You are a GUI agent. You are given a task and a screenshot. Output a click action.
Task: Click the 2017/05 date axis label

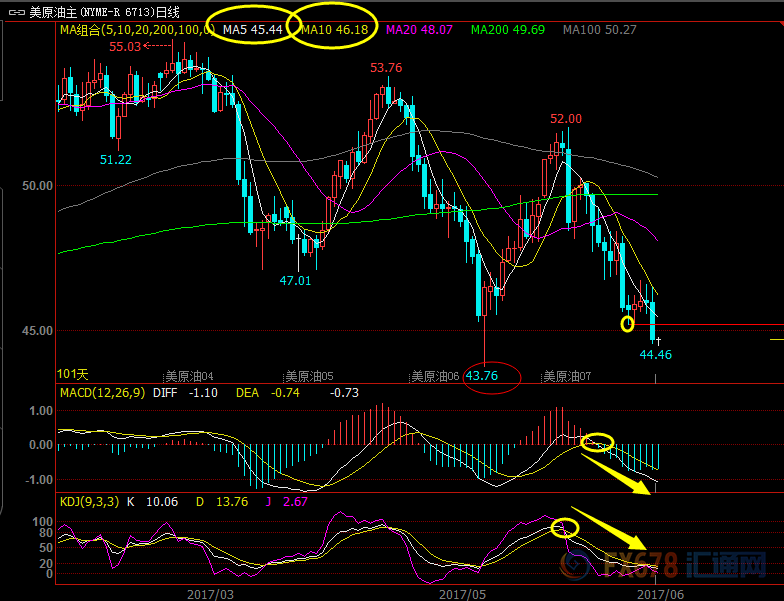click(461, 593)
